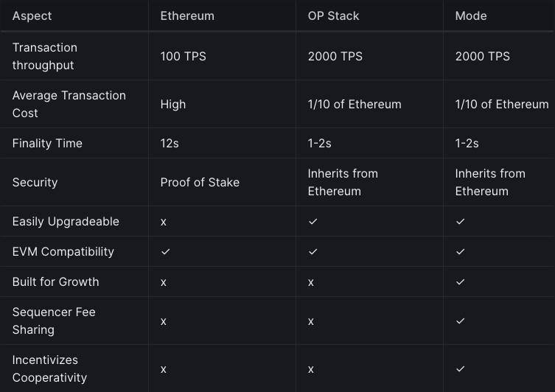Click the OP Stack Incentivizes Cooperativity x
Image resolution: width=555 pixels, height=392 pixels.
(x=311, y=370)
